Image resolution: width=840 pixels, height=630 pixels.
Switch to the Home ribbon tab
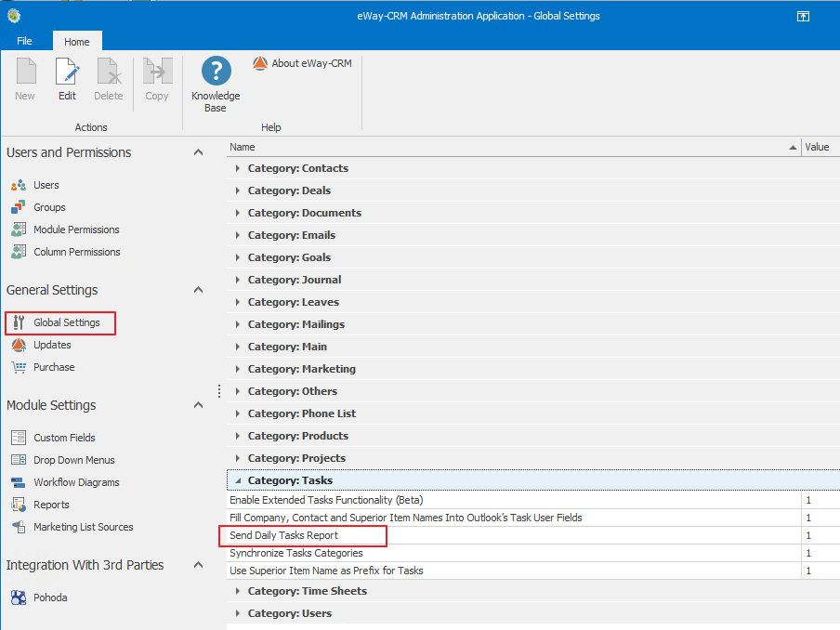point(77,41)
